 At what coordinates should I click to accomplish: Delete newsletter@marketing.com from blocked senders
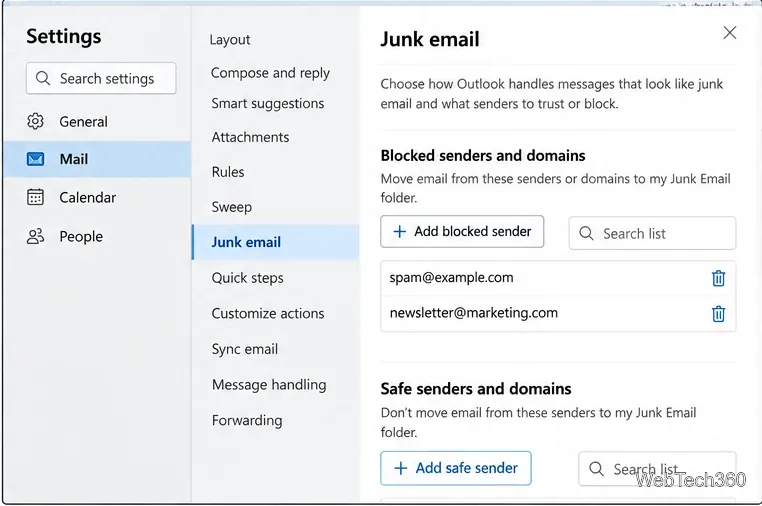pyautogui.click(x=718, y=314)
